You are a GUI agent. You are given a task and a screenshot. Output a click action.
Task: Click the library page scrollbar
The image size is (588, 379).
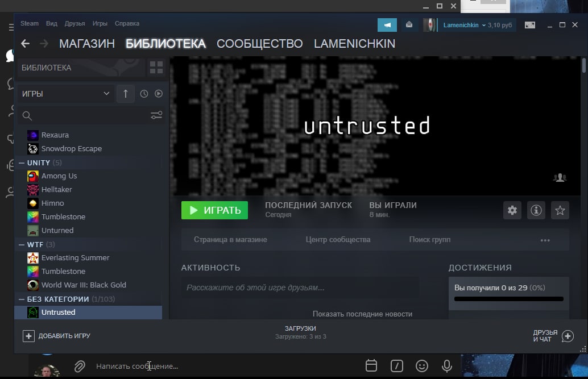[x=583, y=65]
